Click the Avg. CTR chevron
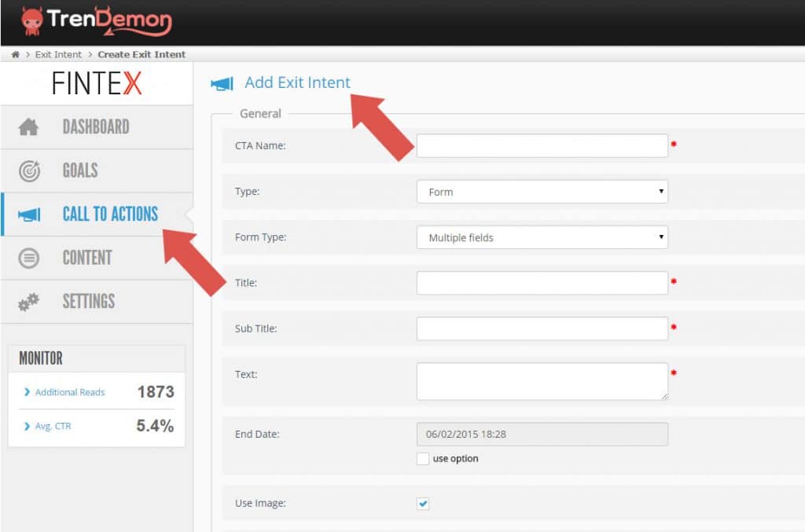 pyautogui.click(x=27, y=427)
